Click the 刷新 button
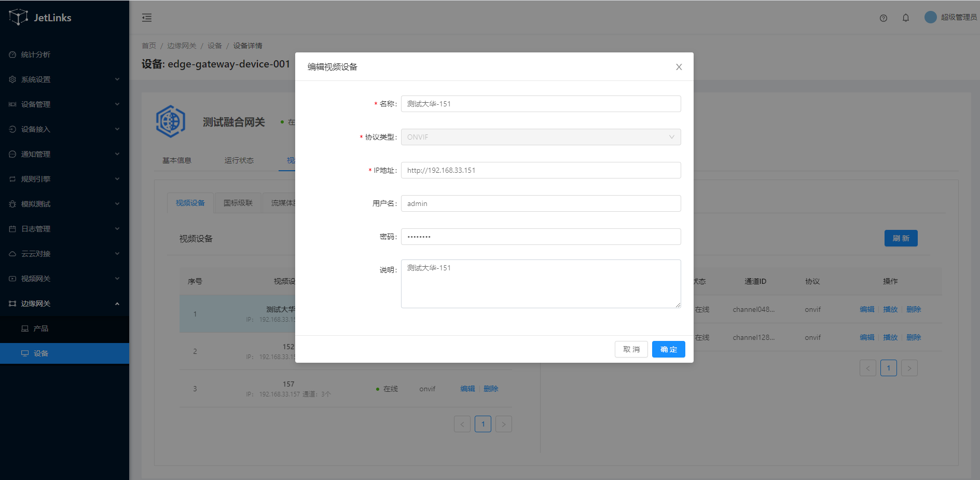Screen dimensions: 980x480 point(900,238)
